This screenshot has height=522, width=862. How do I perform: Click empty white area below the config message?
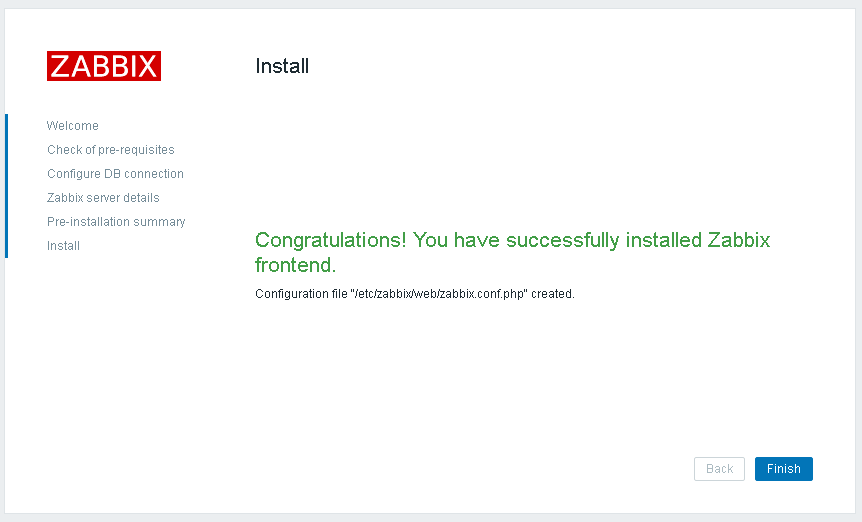[500, 380]
